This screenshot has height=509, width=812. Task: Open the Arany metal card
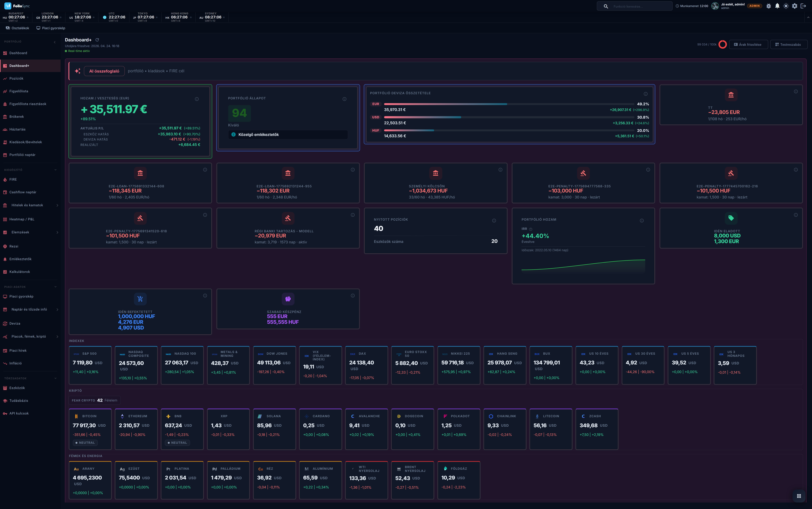click(90, 480)
